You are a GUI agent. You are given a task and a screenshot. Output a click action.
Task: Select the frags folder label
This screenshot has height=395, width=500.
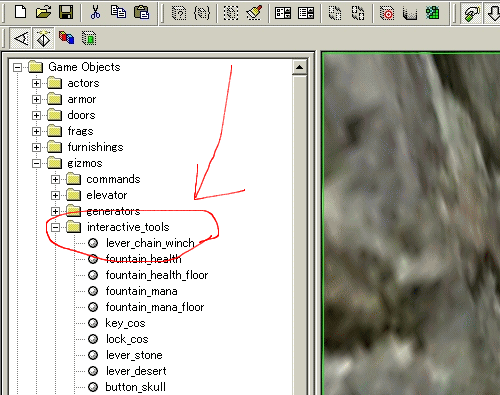tap(80, 131)
